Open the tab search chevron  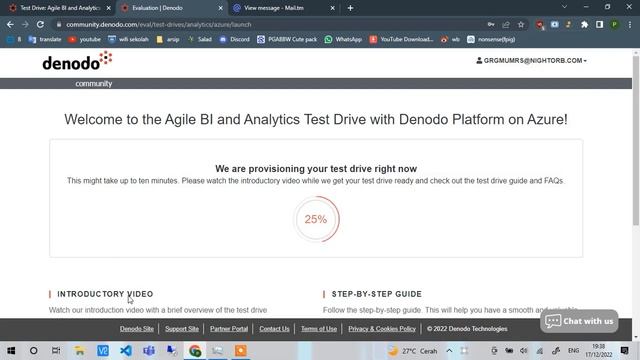pyautogui.click(x=564, y=7)
